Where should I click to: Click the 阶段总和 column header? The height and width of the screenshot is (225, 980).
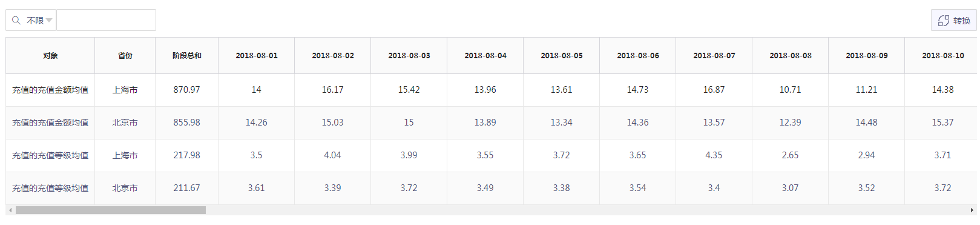click(x=187, y=56)
